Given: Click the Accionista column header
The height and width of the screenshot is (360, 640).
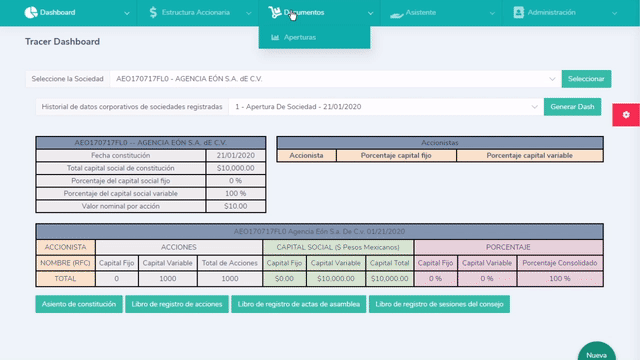Looking at the screenshot, I should (x=307, y=156).
